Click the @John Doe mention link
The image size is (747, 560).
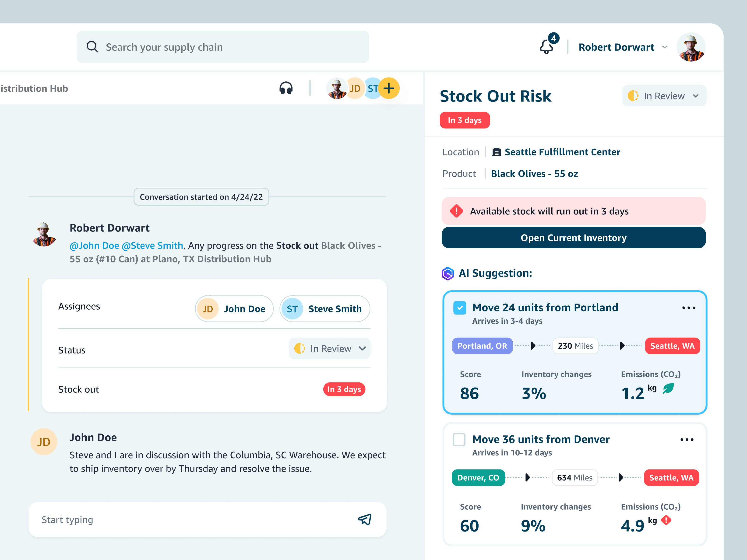[x=94, y=245]
